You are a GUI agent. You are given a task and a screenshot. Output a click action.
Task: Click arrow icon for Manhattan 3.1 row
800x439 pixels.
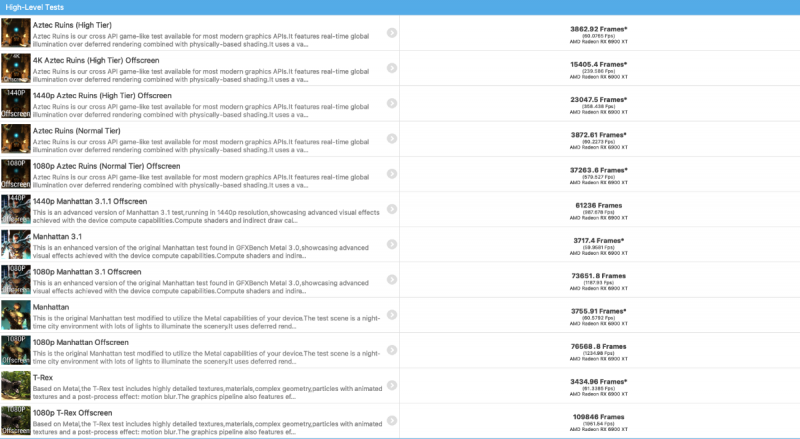tap(392, 244)
